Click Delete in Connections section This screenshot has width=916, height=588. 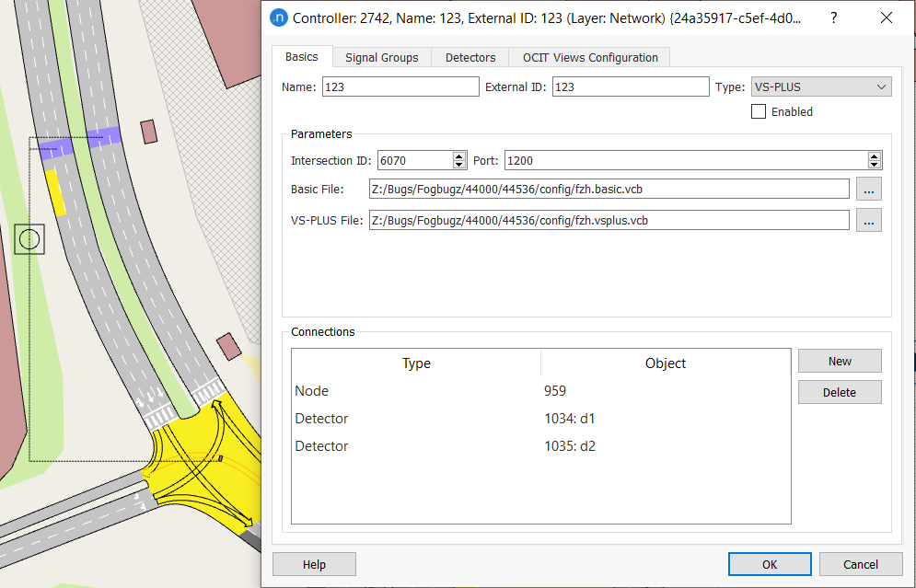[x=839, y=392]
